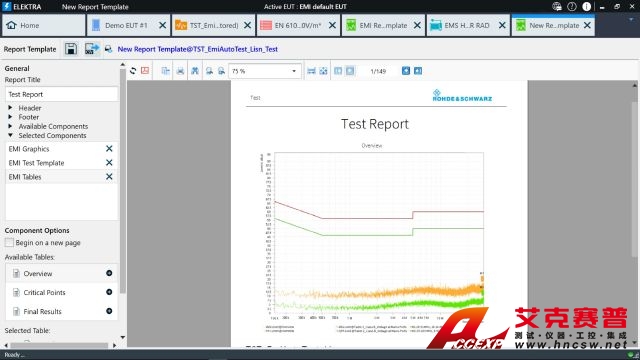Add Critical Points table with round button
640x360 pixels.
click(109, 292)
